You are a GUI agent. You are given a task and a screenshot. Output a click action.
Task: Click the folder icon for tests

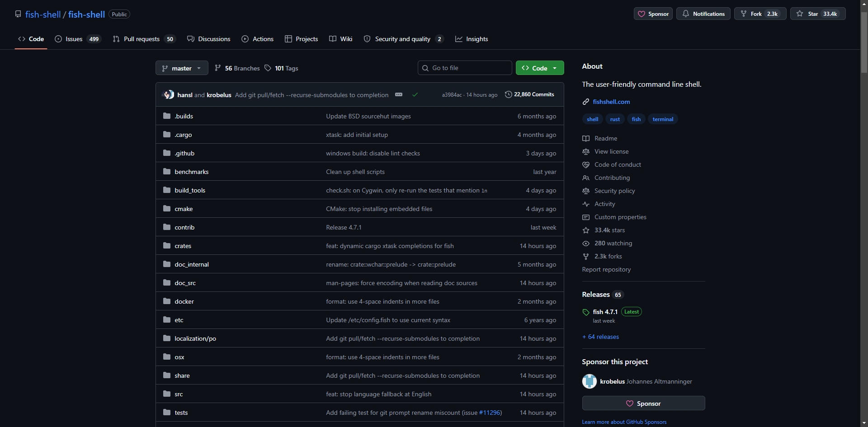167,413
